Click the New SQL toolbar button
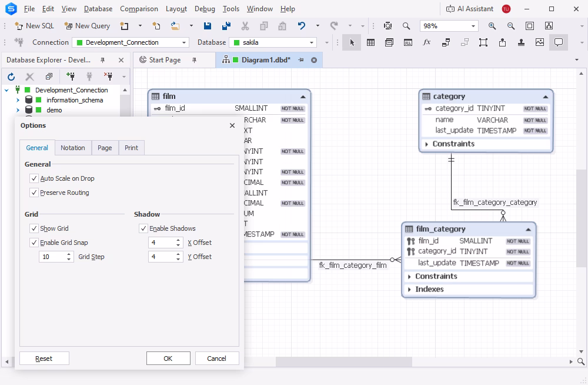Viewport: 588px width, 385px height. tap(34, 26)
